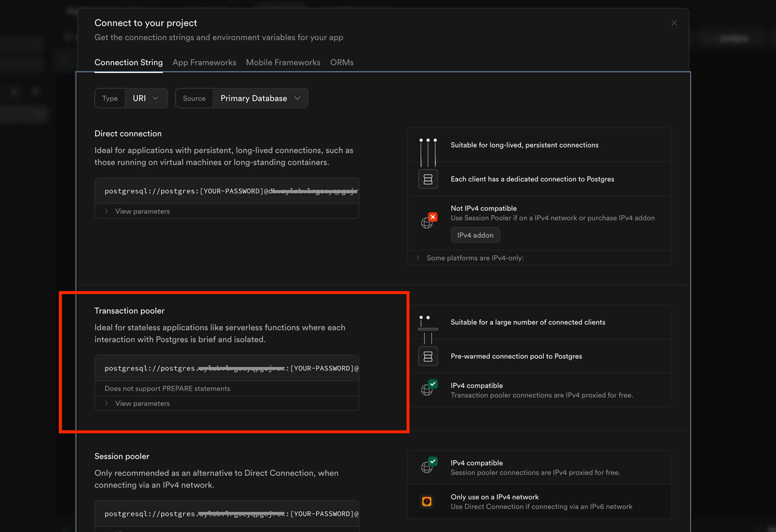The width and height of the screenshot is (776, 532).
Task: Select the dedicated connection Postgres database icon
Action: coord(427,179)
